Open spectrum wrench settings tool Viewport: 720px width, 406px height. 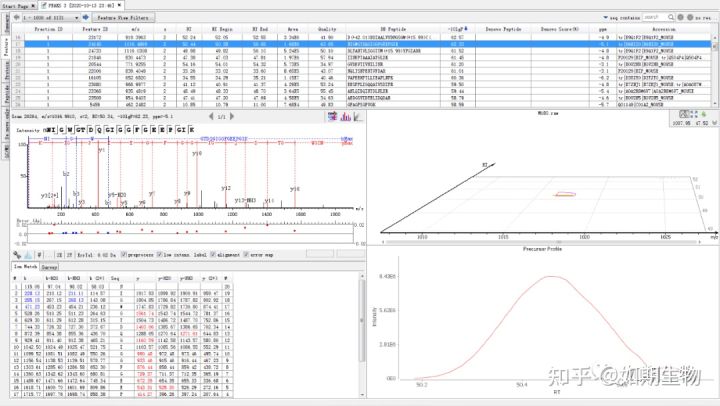(17, 254)
